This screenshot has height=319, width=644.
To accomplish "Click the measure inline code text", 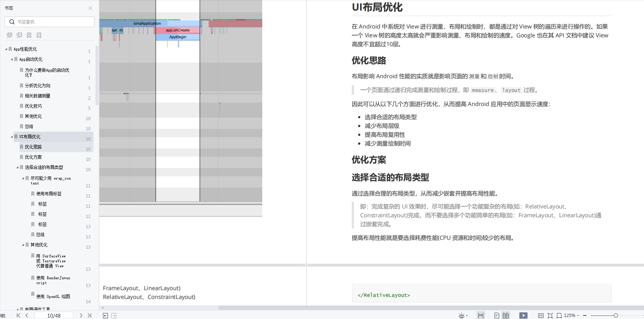I will [483, 90].
